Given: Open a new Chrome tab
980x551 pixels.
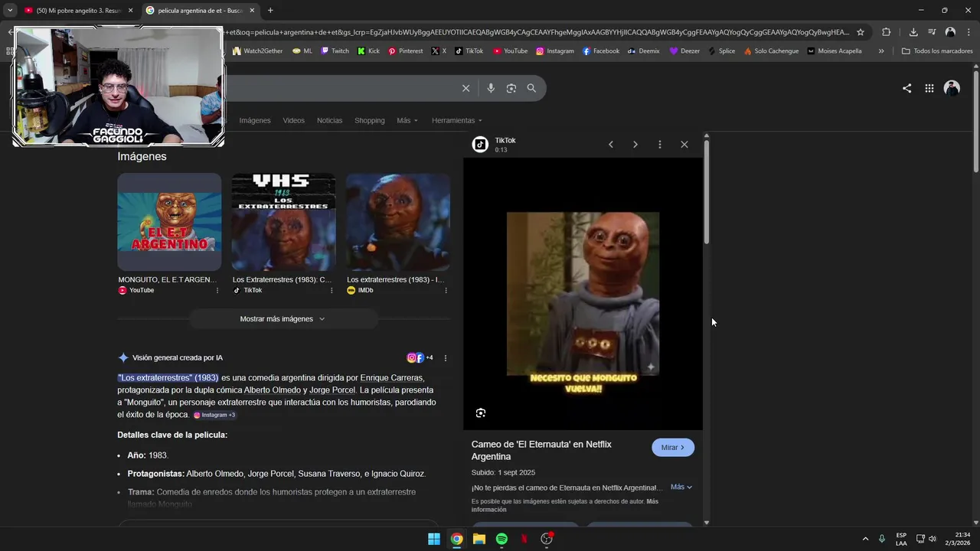Looking at the screenshot, I should click(270, 11).
